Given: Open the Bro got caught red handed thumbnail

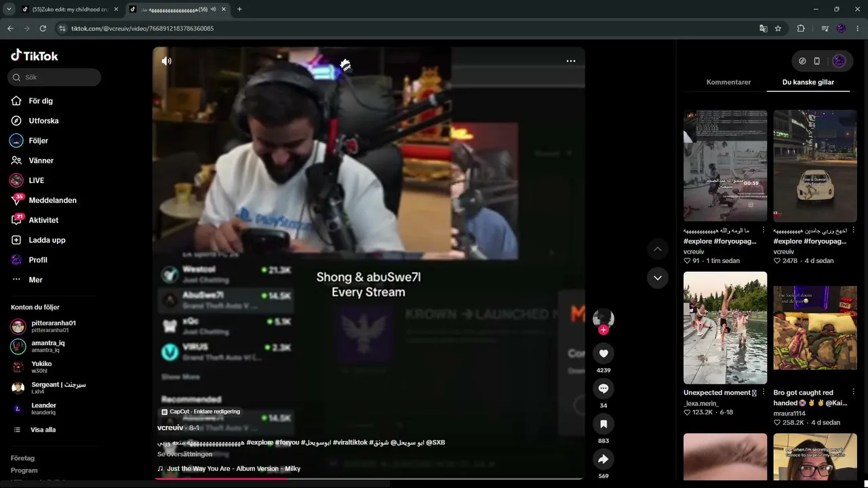Looking at the screenshot, I should click(x=815, y=328).
